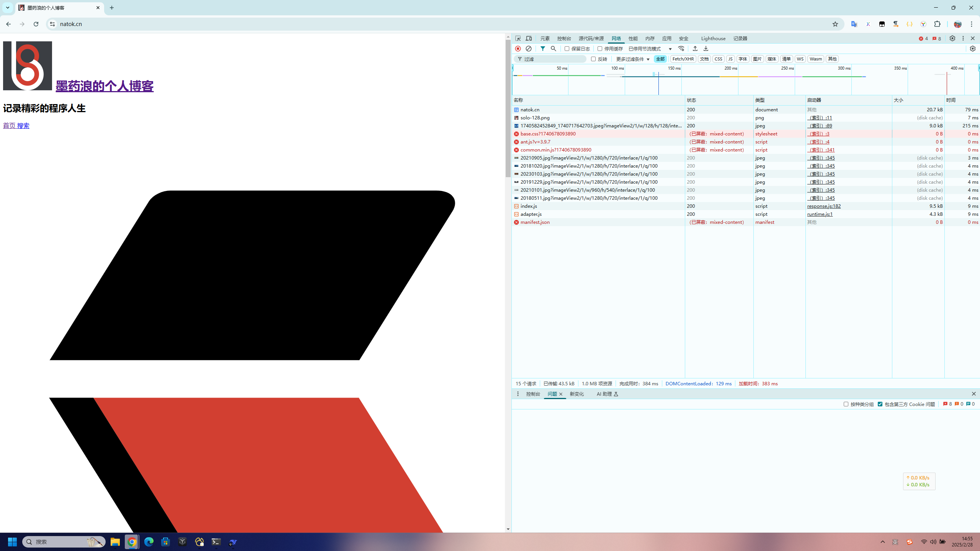Screen dimensions: 980x551
Task: Enable the 保留日志 checkbox
Action: pyautogui.click(x=567, y=49)
